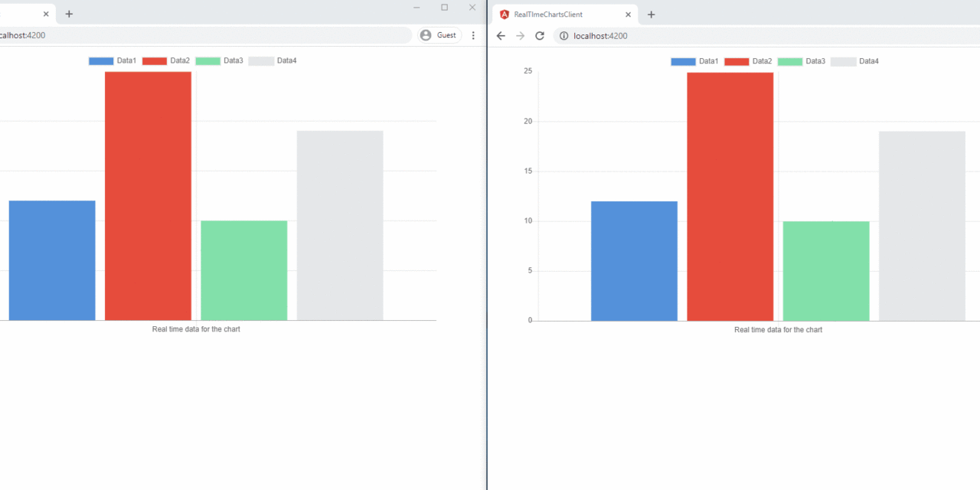
Task: Toggle Data3 legend label in the right chart
Action: click(815, 61)
